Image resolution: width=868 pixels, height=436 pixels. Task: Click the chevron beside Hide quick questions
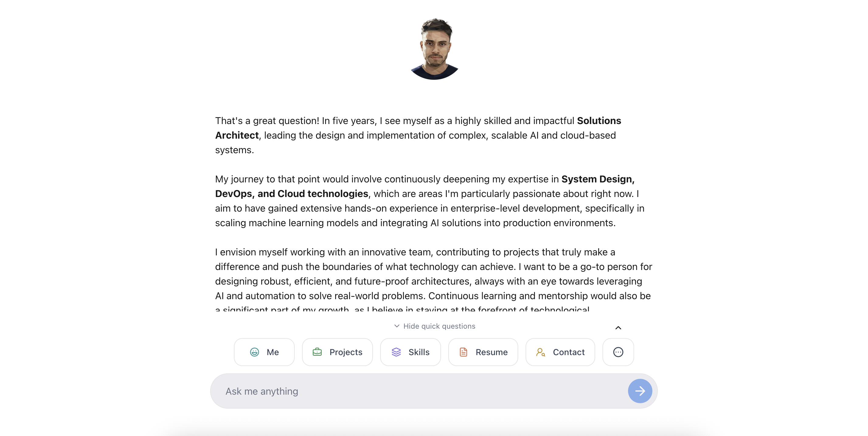click(x=397, y=326)
